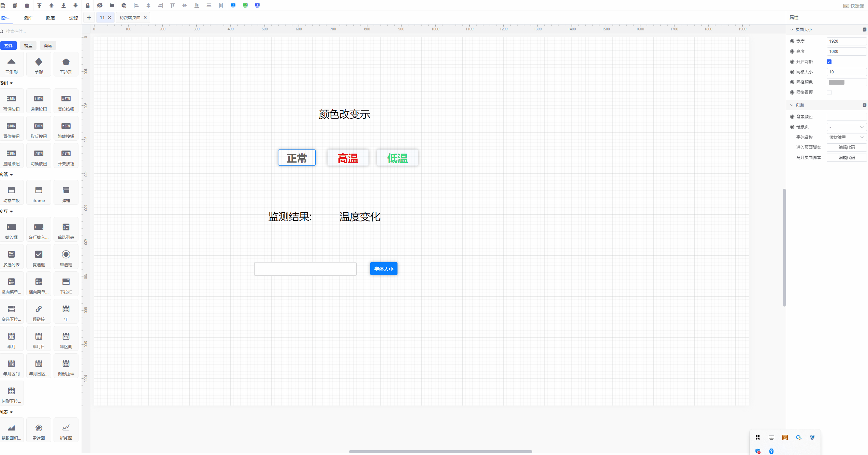Open the 字体名称 font dropdown showing 微软雅黑
Screen dimensions: 868x455
tap(847, 137)
